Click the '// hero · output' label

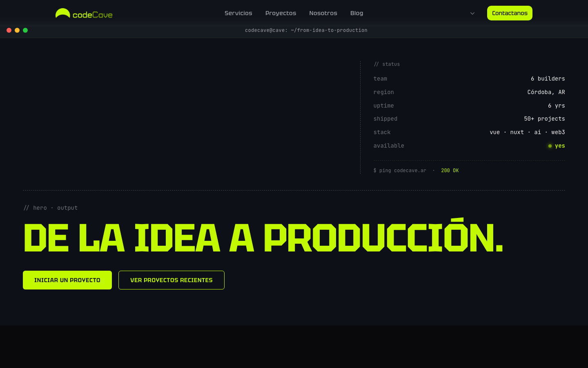click(x=51, y=208)
